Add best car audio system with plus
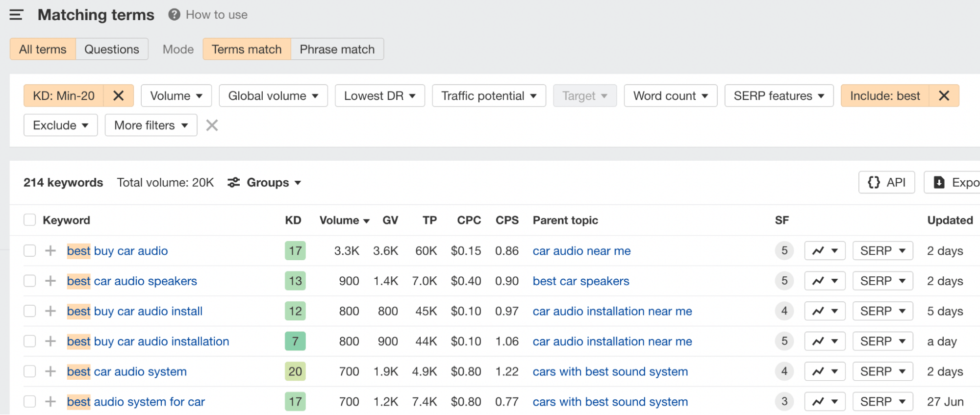This screenshot has height=415, width=980. [50, 371]
